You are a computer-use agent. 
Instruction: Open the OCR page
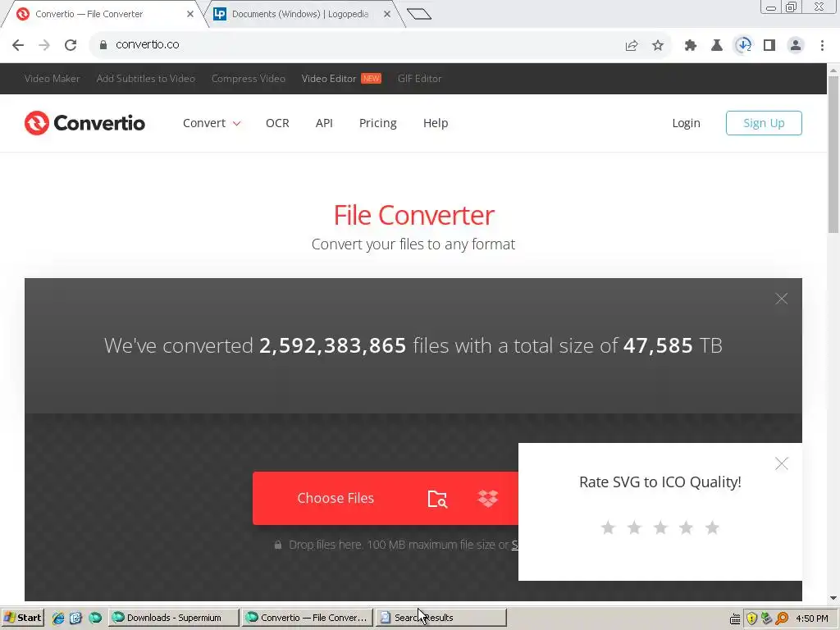coord(277,123)
